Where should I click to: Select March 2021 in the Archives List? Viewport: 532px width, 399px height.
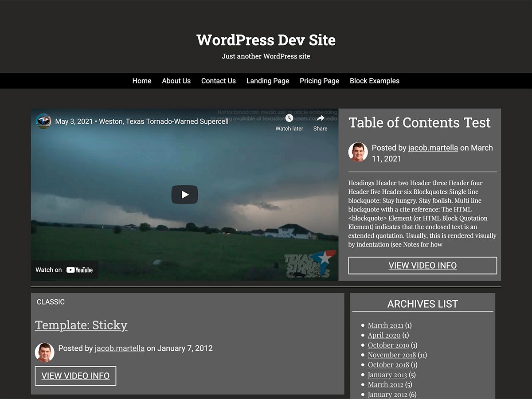[385, 325]
